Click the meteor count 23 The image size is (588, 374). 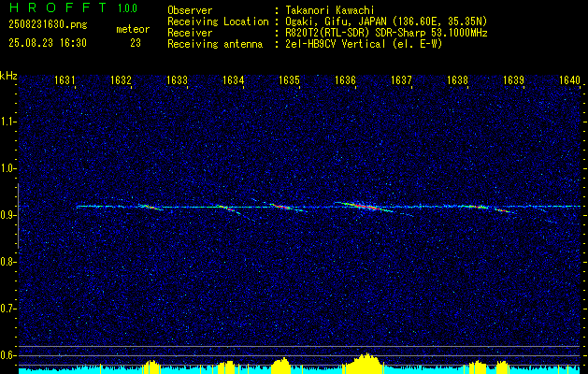coord(136,43)
